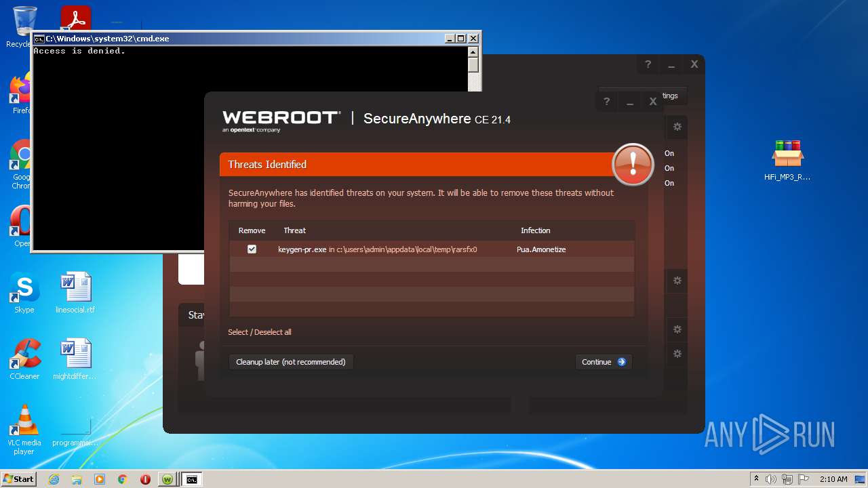Open Chrome from the taskbar
Screen dimensions: 868x488
click(123, 479)
